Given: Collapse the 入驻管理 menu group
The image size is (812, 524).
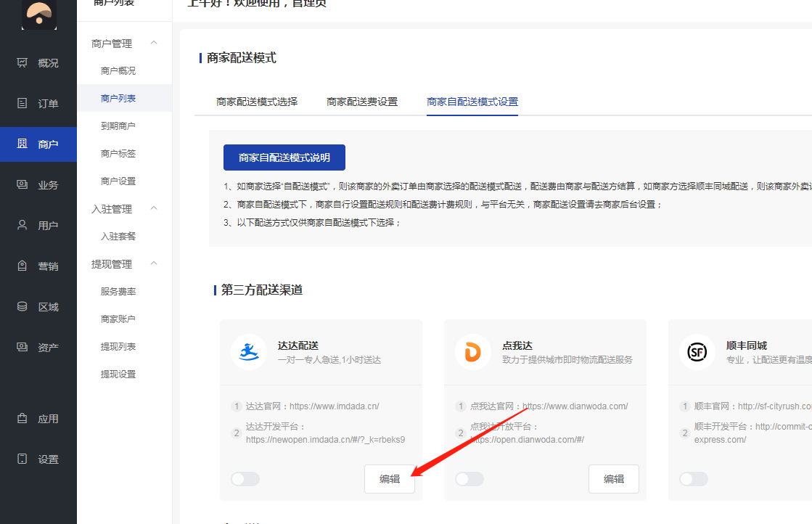Looking at the screenshot, I should pos(154,208).
